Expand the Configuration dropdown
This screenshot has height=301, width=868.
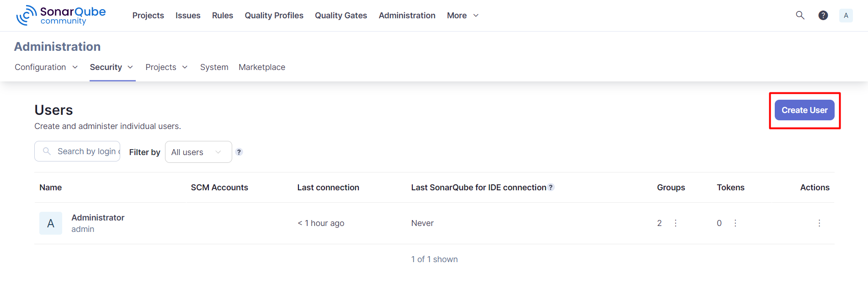click(x=46, y=67)
